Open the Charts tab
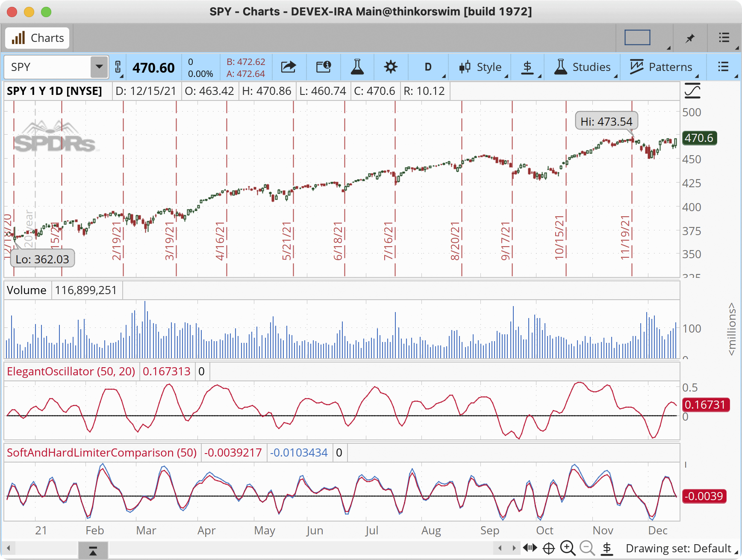 [37, 38]
